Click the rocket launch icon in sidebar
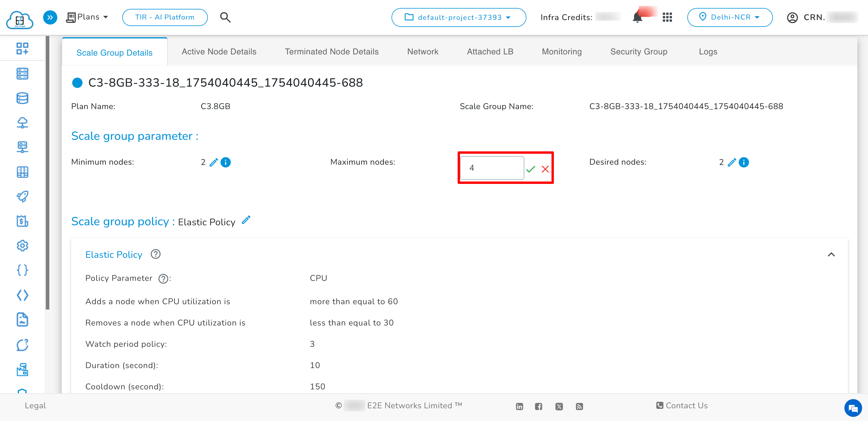 pyautogui.click(x=22, y=197)
